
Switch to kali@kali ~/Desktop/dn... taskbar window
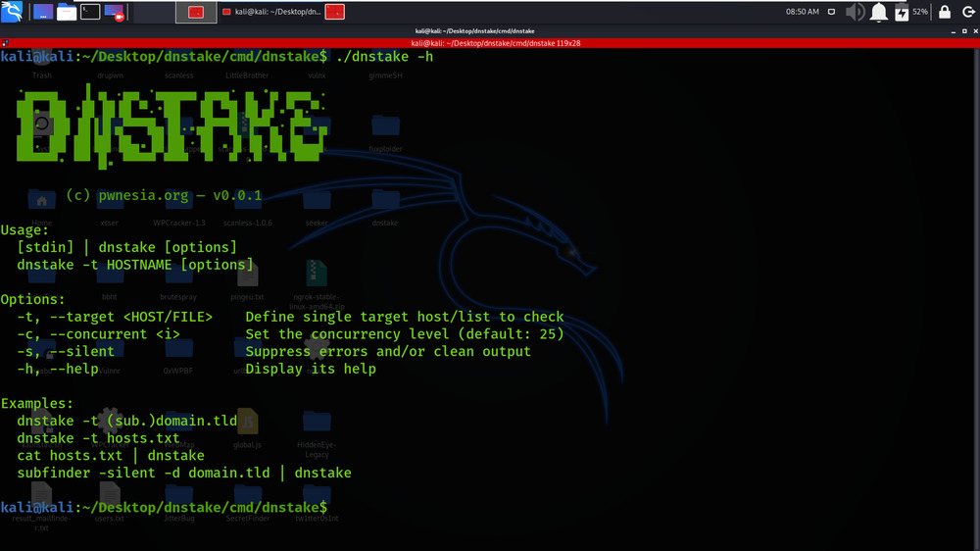[271, 12]
